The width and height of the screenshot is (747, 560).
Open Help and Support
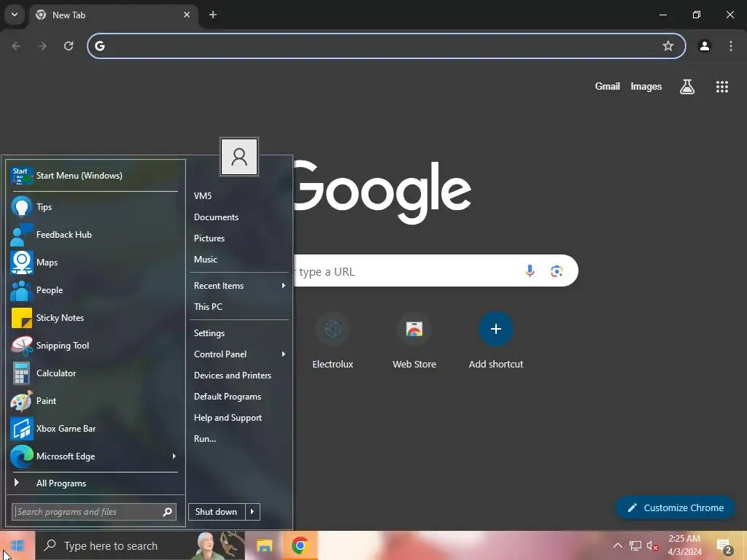(228, 418)
